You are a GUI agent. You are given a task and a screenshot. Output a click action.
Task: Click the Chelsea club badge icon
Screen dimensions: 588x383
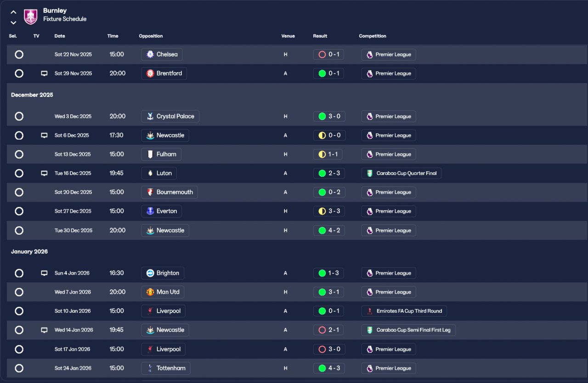click(150, 55)
